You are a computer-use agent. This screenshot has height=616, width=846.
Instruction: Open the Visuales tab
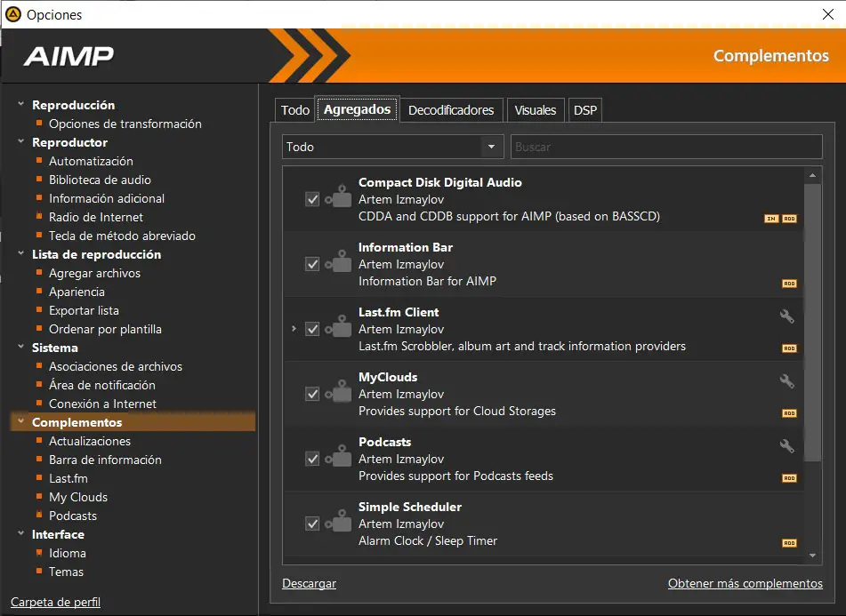tap(535, 110)
